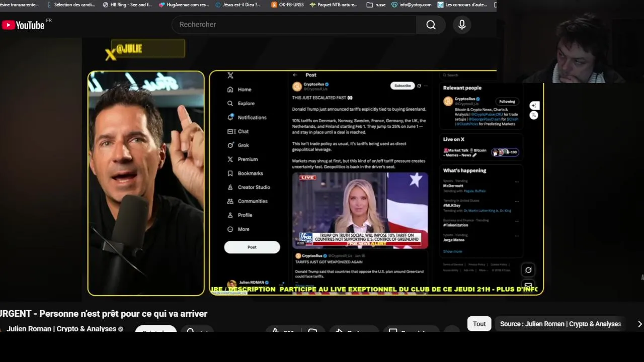Image resolution: width=644 pixels, height=362 pixels.
Task: Click the Explore search icon in X sidebar
Action: [230, 104]
